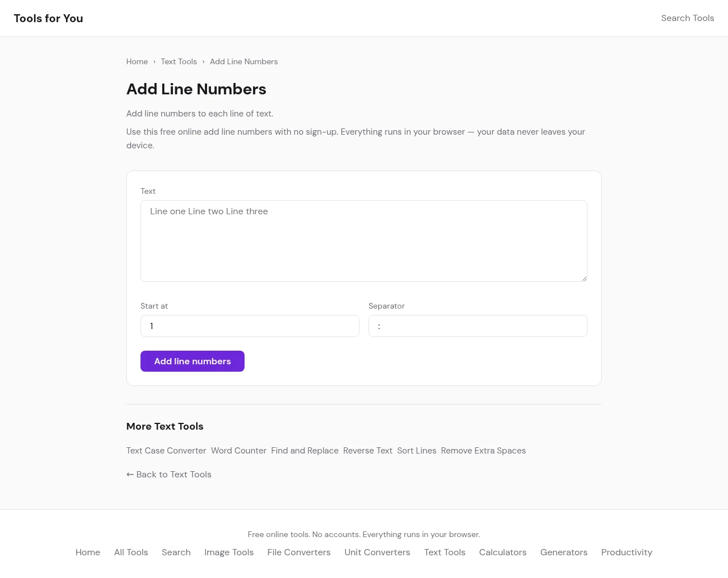
Task: Open Text Tools breadcrumb link
Action: pyautogui.click(x=179, y=61)
